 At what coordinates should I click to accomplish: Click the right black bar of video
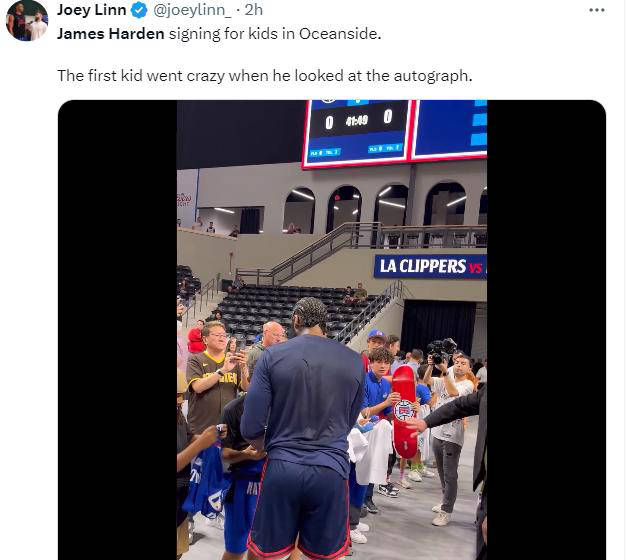(x=546, y=330)
